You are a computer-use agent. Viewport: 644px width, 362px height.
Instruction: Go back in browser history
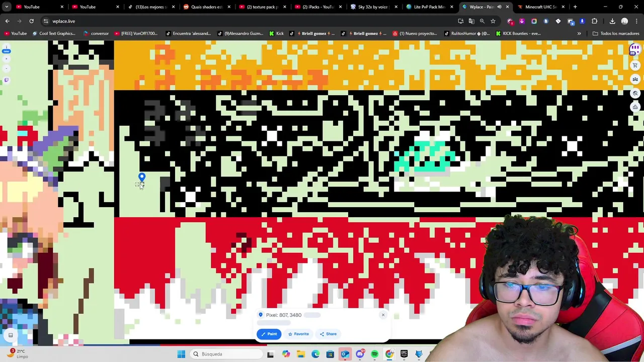[7, 21]
